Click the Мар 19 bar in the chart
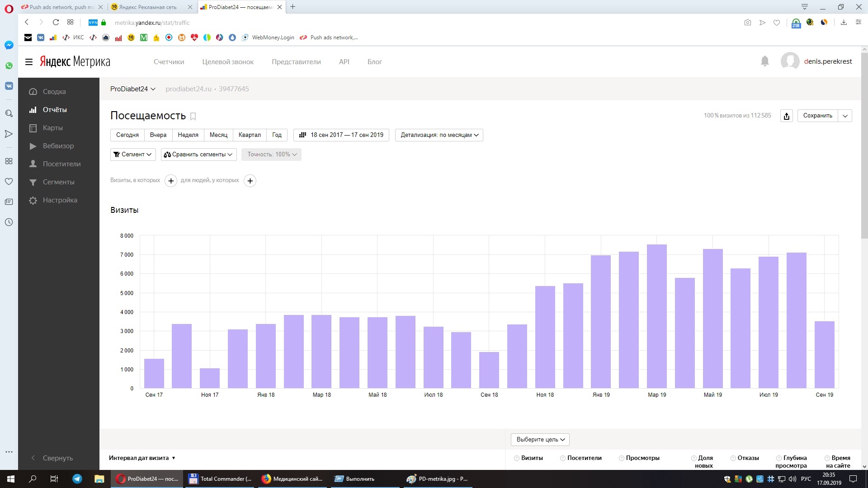The image size is (868, 488). 656,316
